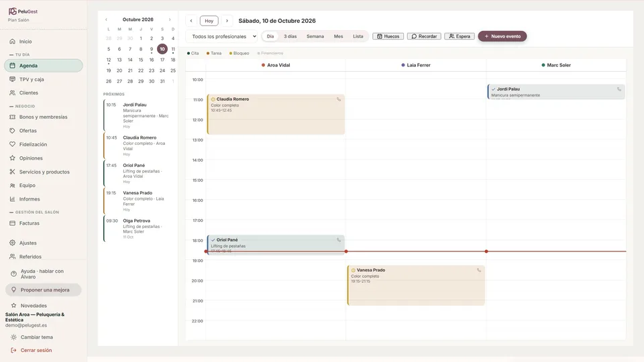Open Ajustes gear icon
The width and height of the screenshot is (644, 362).
tap(12, 243)
